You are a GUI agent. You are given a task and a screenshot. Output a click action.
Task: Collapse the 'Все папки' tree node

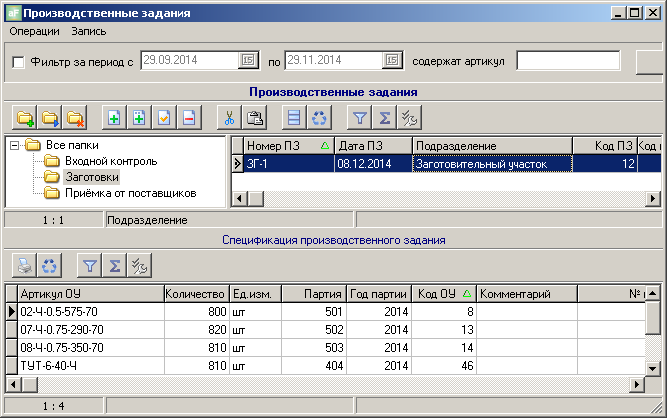coord(15,146)
